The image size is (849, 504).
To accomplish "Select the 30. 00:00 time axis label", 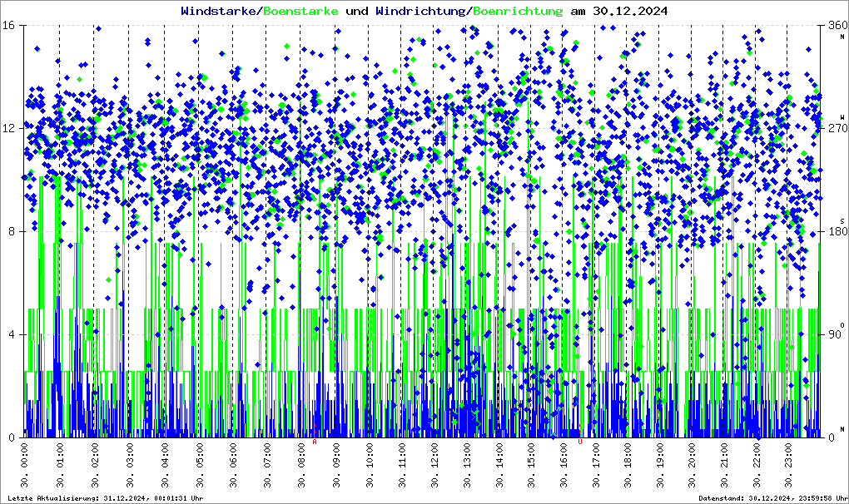I will pyautogui.click(x=26, y=469).
